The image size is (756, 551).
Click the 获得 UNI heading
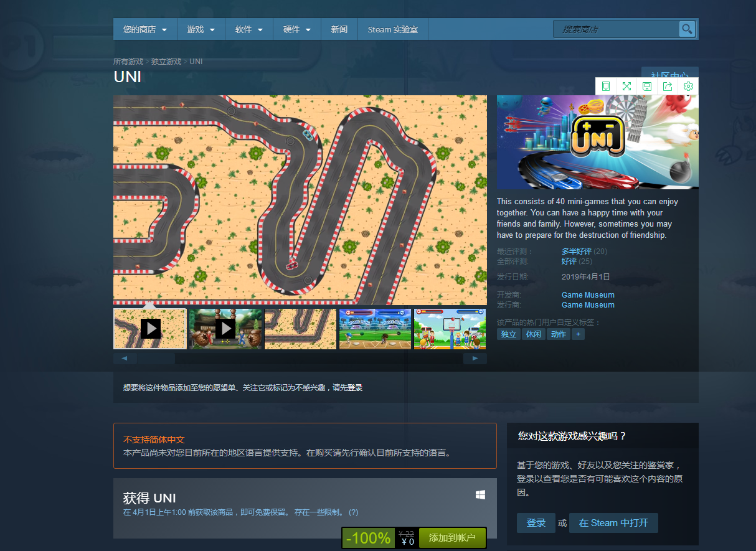tap(149, 498)
